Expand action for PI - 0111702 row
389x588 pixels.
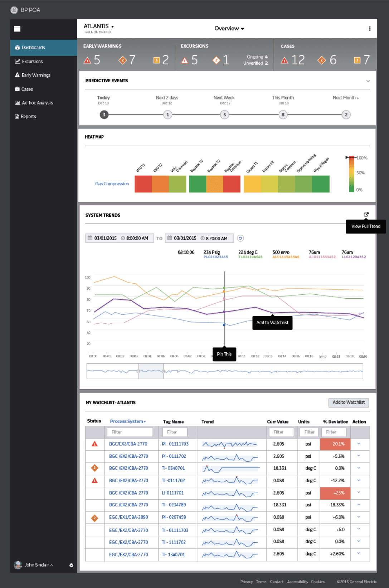pos(359,456)
